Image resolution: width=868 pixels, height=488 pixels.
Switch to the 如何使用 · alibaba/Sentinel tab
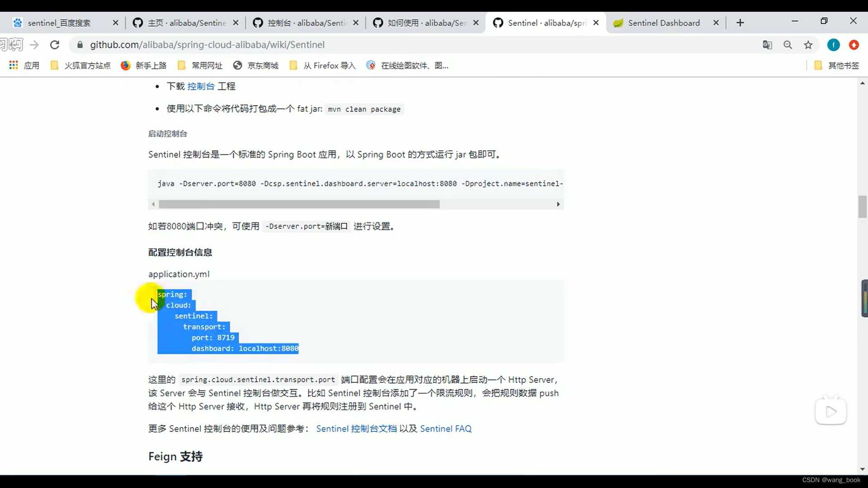click(x=427, y=23)
